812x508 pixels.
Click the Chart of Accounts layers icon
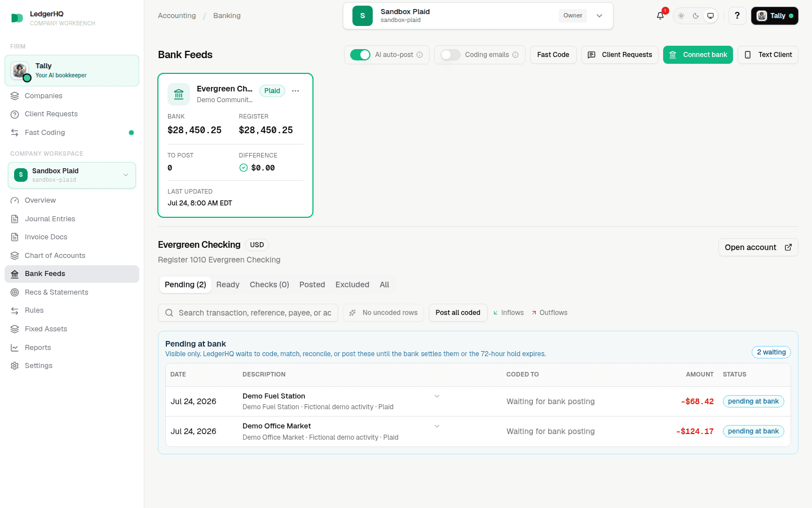click(15, 256)
